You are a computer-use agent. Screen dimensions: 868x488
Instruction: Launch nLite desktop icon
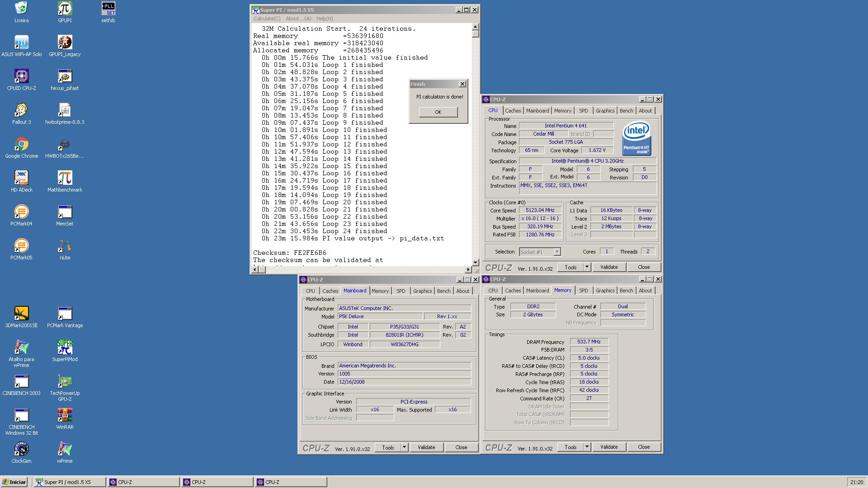pos(65,249)
